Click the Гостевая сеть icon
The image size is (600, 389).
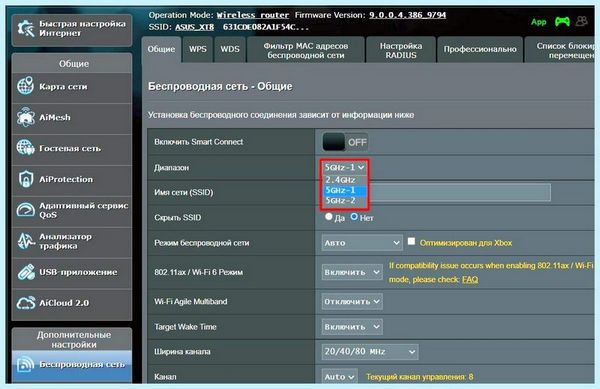(25, 148)
